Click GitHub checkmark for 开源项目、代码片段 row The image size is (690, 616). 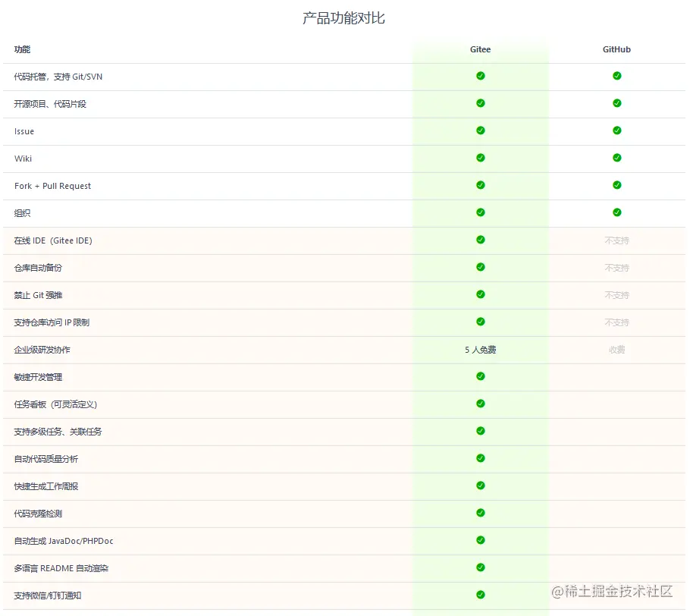[x=617, y=103]
